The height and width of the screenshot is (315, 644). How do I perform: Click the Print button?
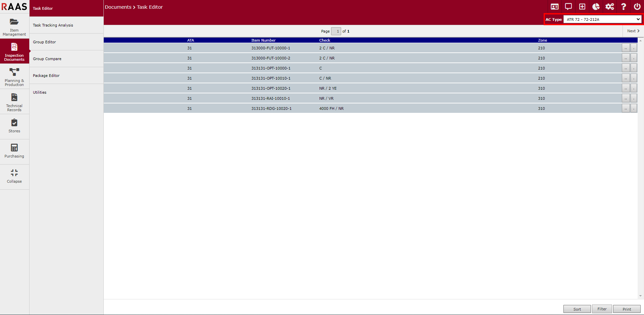click(627, 309)
